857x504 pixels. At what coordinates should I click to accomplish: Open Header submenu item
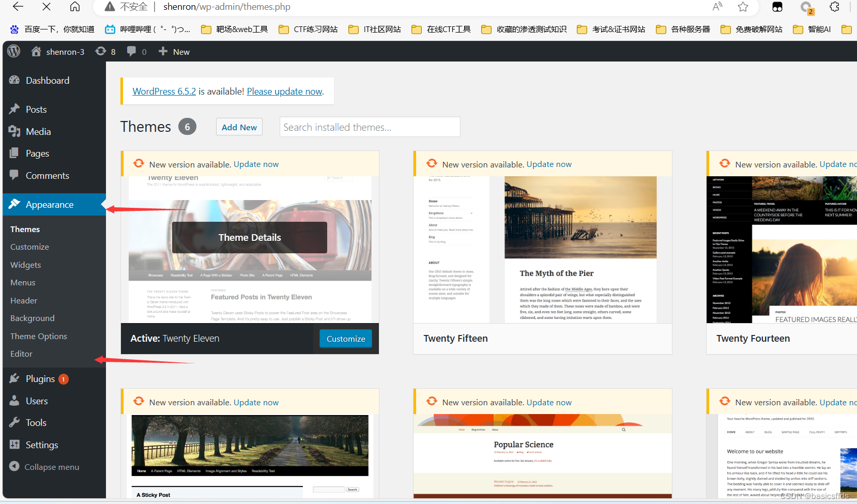tap(24, 301)
